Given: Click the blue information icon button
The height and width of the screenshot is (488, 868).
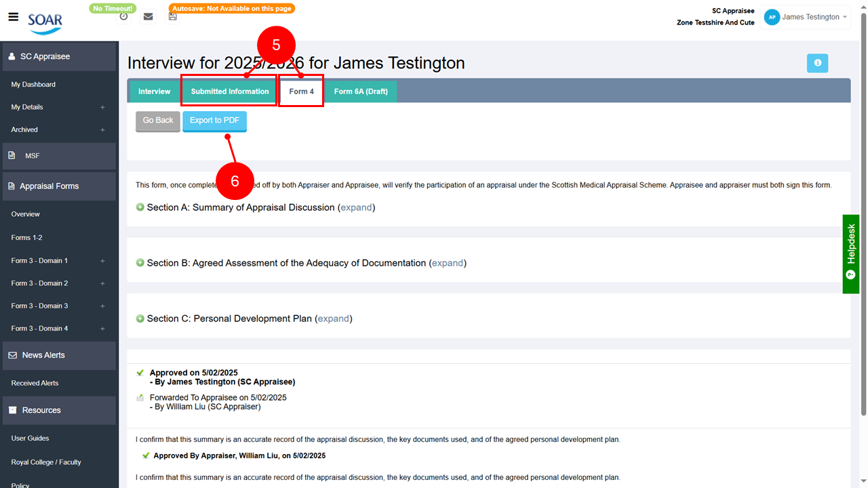Looking at the screenshot, I should (817, 63).
